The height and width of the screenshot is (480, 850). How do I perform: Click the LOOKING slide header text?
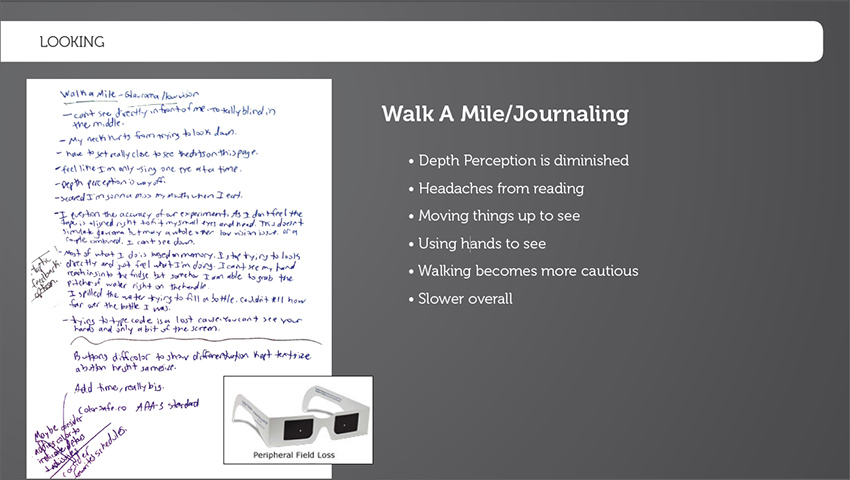coord(72,42)
